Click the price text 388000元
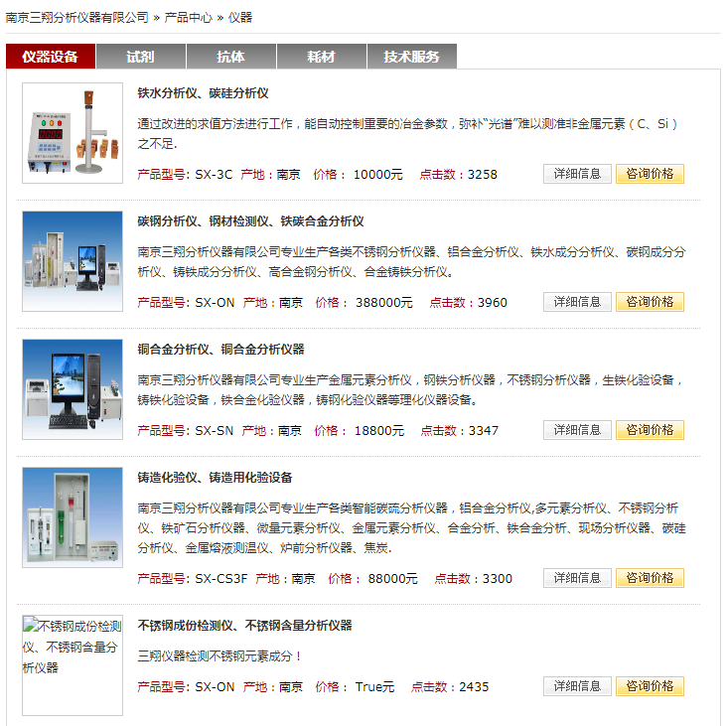The image size is (728, 726). coord(384,303)
